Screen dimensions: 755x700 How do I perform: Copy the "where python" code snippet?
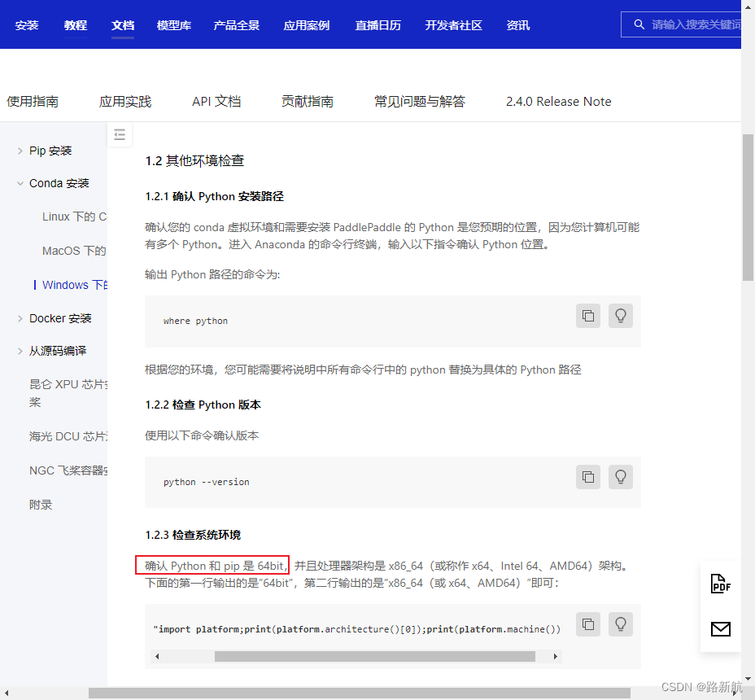(x=588, y=316)
